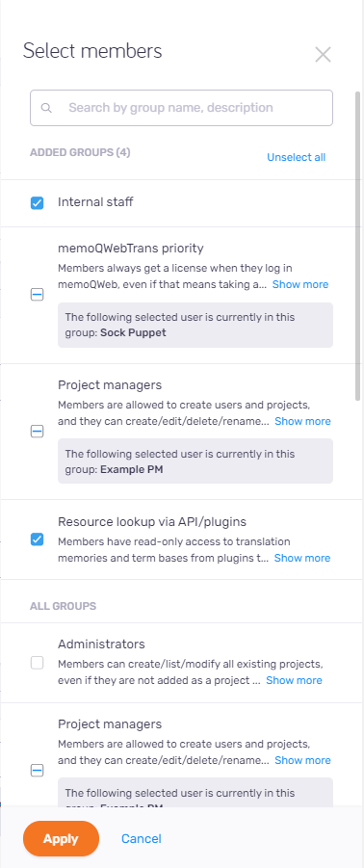Show more of Resource lookup description

(302, 558)
